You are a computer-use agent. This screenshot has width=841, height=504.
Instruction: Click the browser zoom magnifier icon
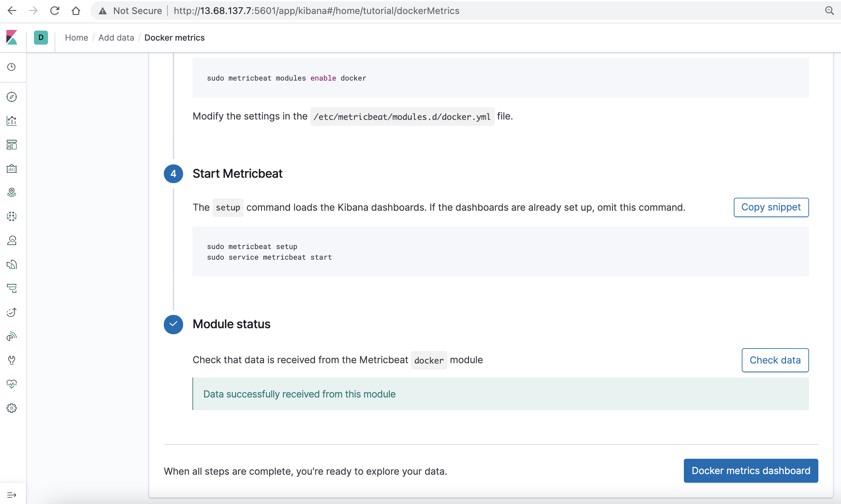pos(829,11)
